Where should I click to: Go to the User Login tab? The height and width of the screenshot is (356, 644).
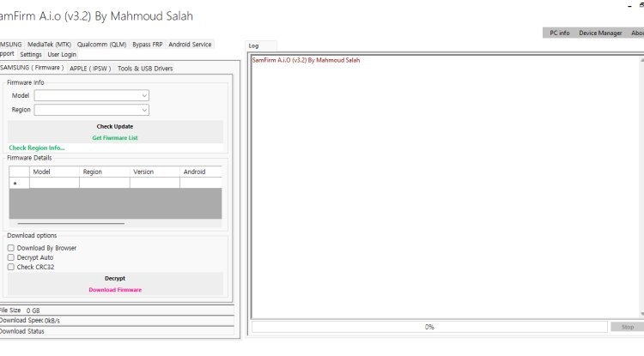62,54
